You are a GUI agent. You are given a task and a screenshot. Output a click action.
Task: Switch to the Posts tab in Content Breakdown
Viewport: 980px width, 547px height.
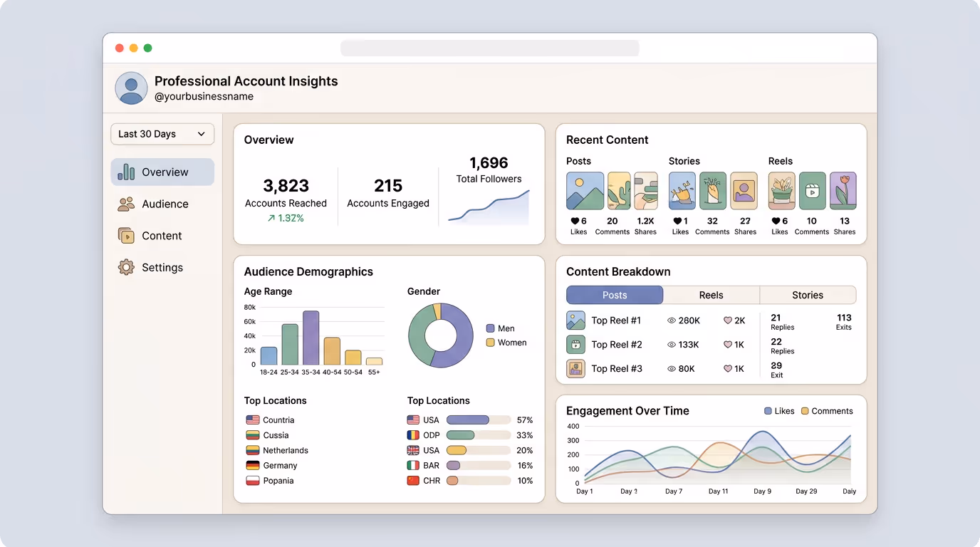(614, 295)
